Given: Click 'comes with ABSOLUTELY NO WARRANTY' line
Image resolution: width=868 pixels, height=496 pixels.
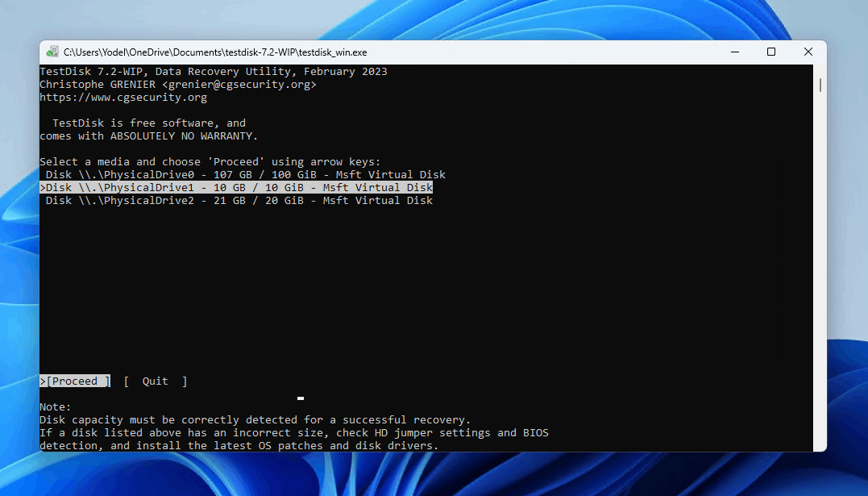Looking at the screenshot, I should pyautogui.click(x=149, y=135).
